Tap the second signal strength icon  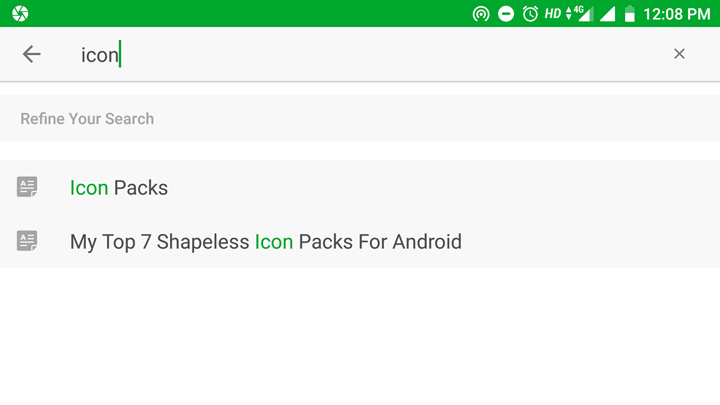pos(608,14)
